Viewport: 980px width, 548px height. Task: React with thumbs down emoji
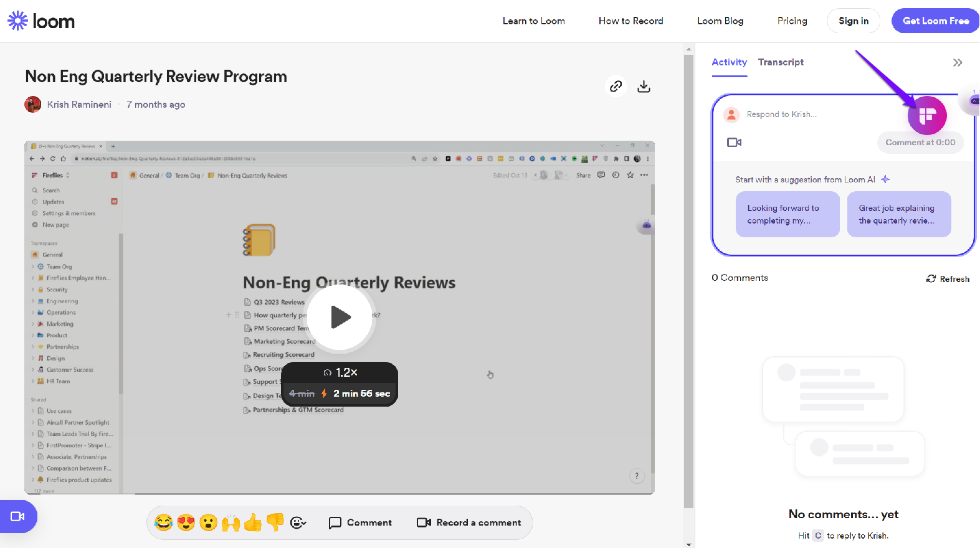click(275, 522)
